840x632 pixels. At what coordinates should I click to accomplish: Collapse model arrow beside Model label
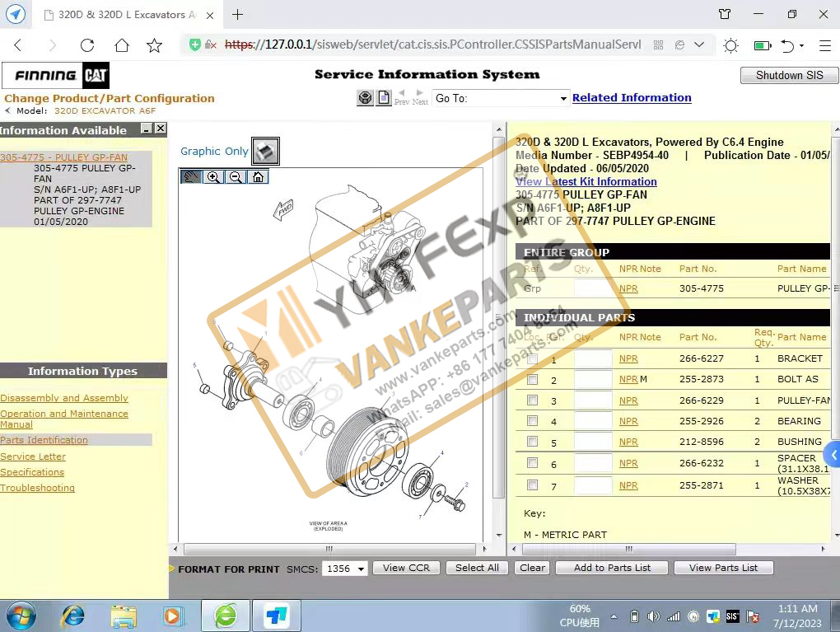(7, 110)
